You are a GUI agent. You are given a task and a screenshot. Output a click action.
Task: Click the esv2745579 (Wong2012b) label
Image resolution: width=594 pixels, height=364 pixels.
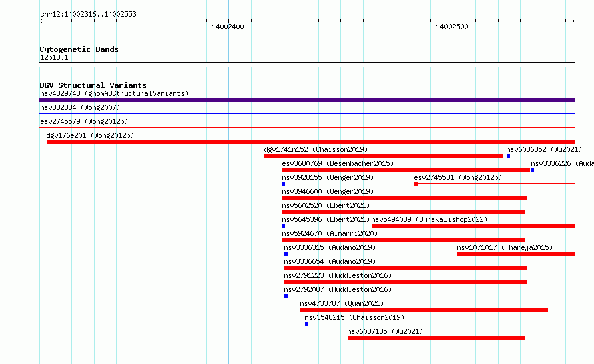click(x=84, y=121)
